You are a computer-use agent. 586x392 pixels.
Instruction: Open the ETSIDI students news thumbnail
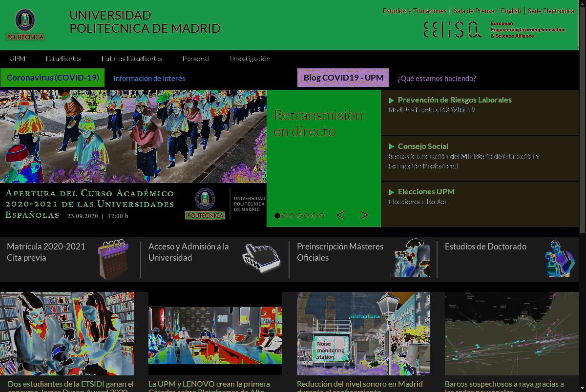[67, 334]
